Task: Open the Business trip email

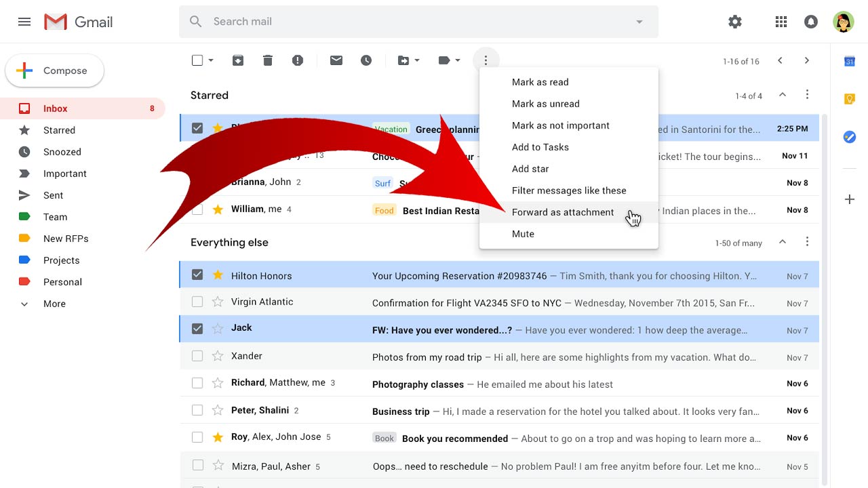Action: point(499,410)
